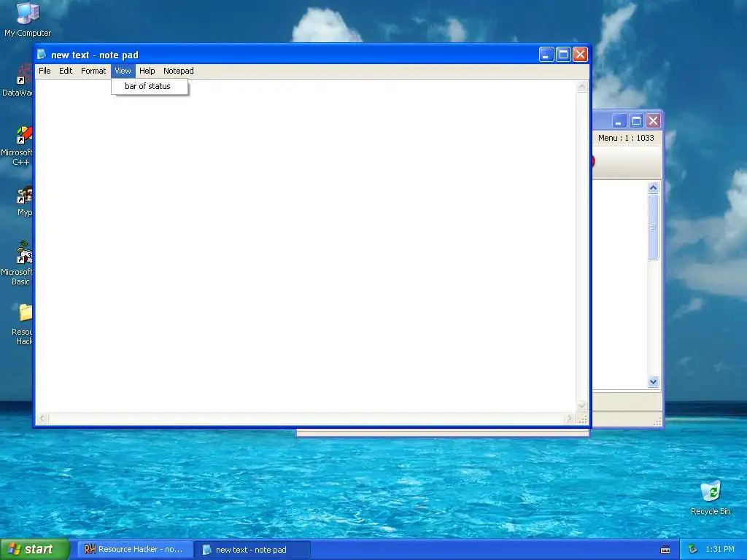Click the note pad resize grip corner
Image resolution: width=747 pixels, height=560 pixels.
(x=582, y=419)
